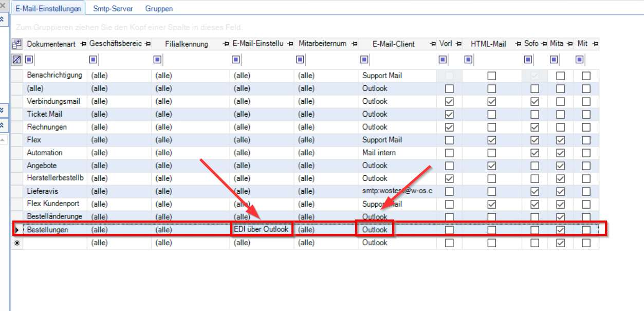
Task: Toggle Vorl checkbox in Ticket Mail row
Action: (x=449, y=114)
